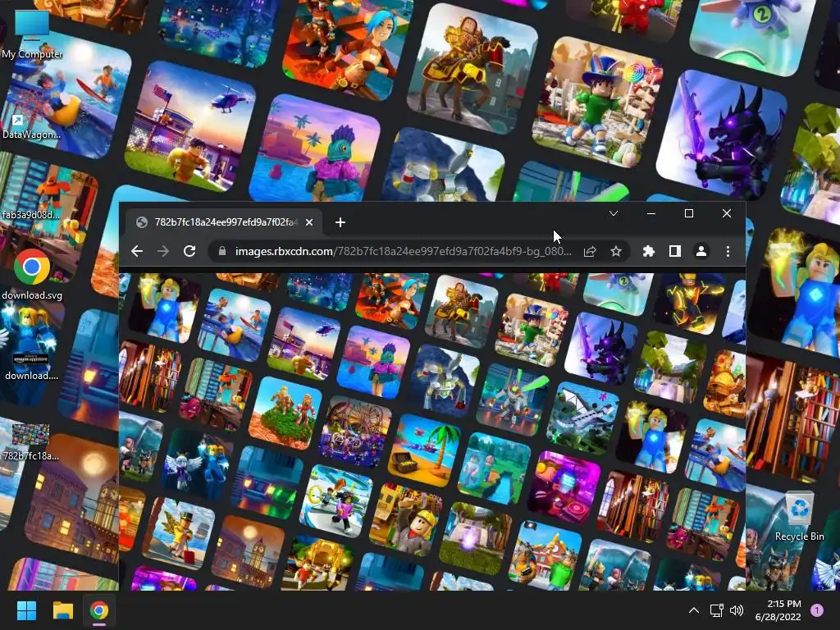The image size is (840, 630).
Task: Click the network icon in the tray
Action: [716, 610]
